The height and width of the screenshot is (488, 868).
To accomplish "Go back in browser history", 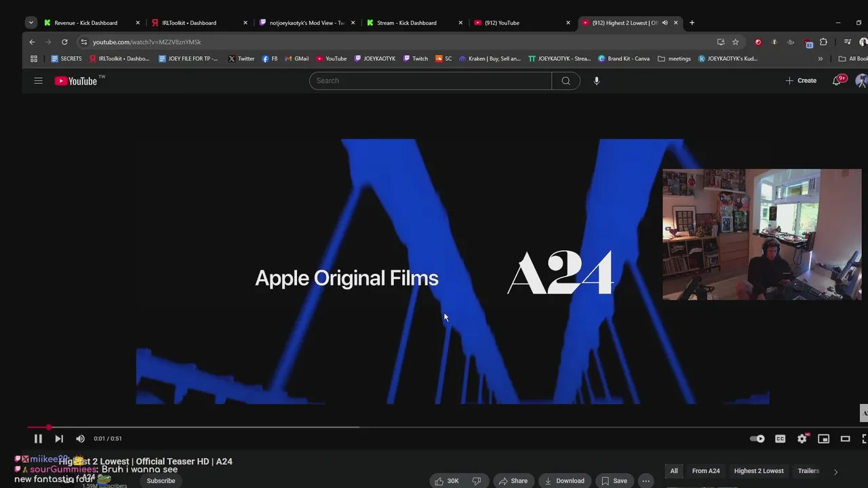I will (32, 42).
